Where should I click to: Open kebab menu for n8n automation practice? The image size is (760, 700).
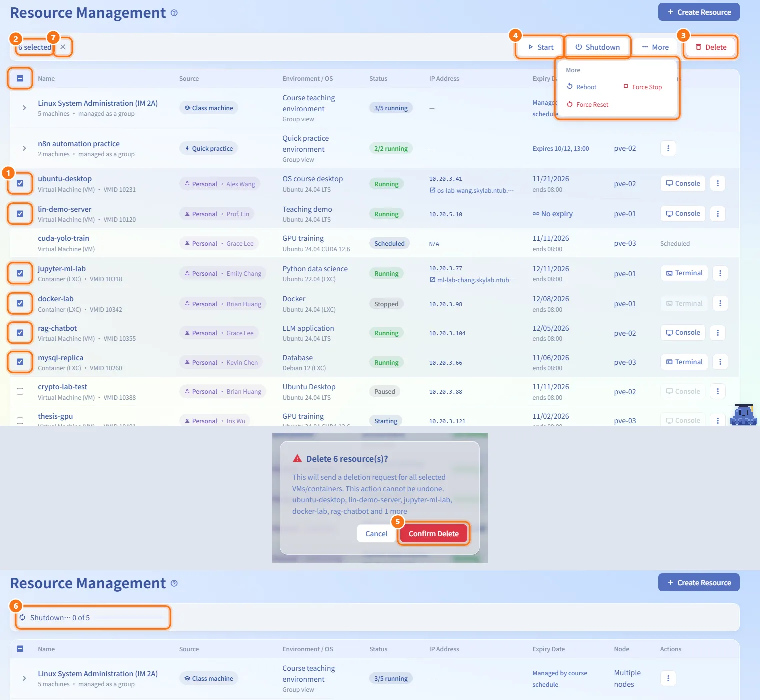(668, 148)
